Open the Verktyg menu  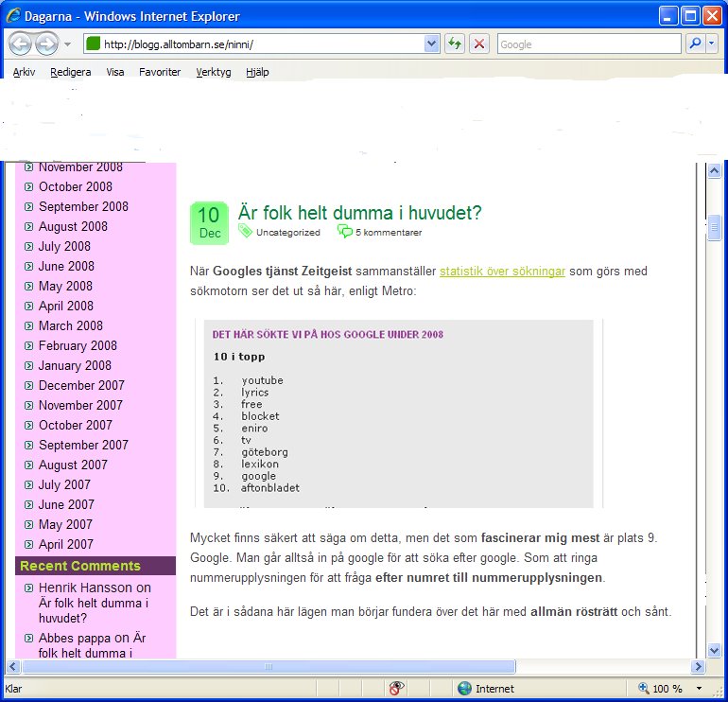214,72
